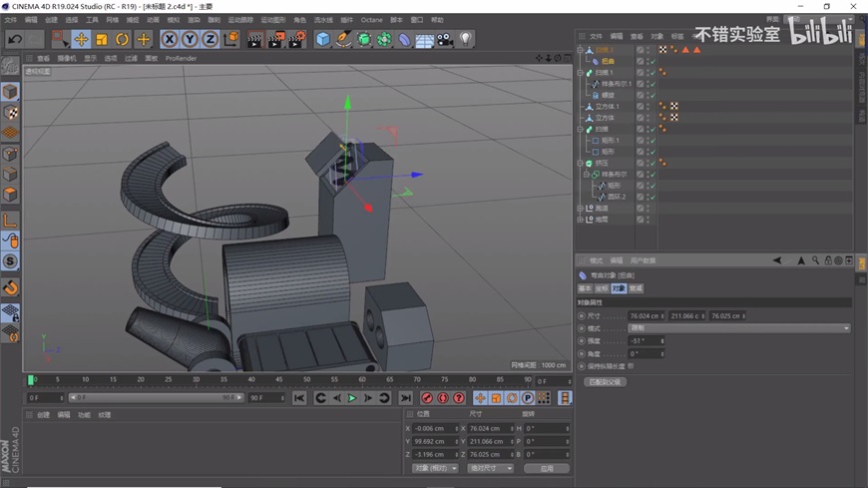The height and width of the screenshot is (488, 868).
Task: Toggle the green check for 螺旋
Action: pyautogui.click(x=651, y=95)
